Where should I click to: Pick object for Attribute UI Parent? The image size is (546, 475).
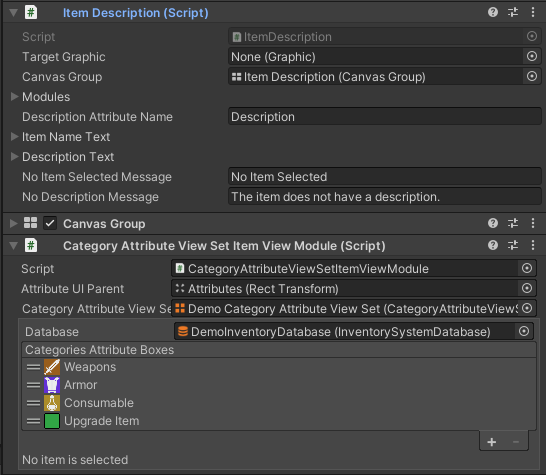[x=527, y=288]
